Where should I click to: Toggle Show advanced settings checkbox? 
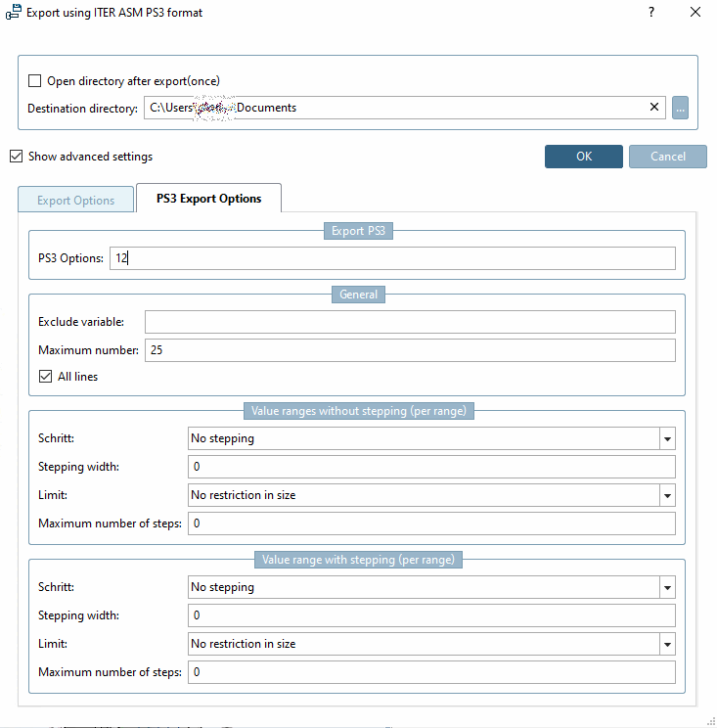pos(16,156)
